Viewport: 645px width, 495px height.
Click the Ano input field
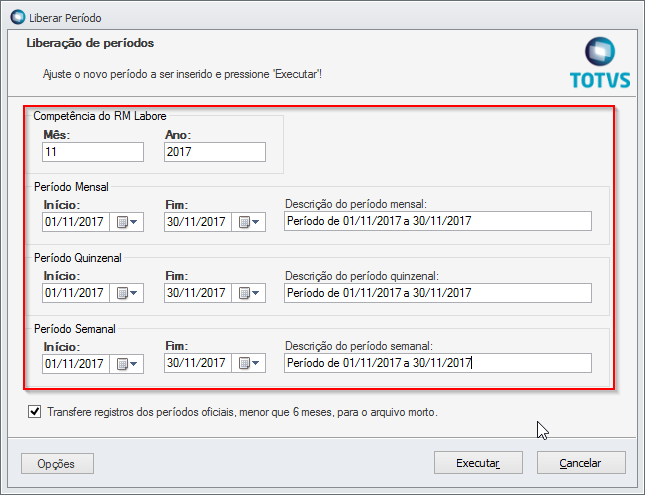pyautogui.click(x=215, y=152)
